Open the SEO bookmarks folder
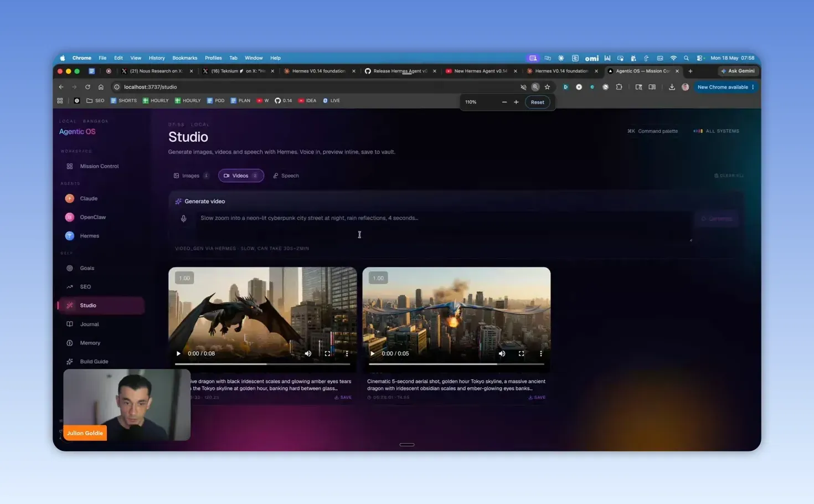814x504 pixels. coord(95,101)
